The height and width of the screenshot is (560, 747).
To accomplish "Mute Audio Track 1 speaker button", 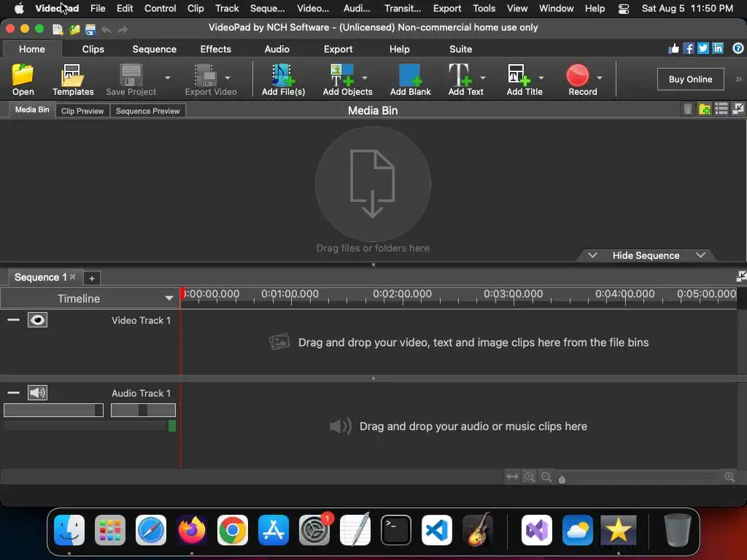I will 37,393.
